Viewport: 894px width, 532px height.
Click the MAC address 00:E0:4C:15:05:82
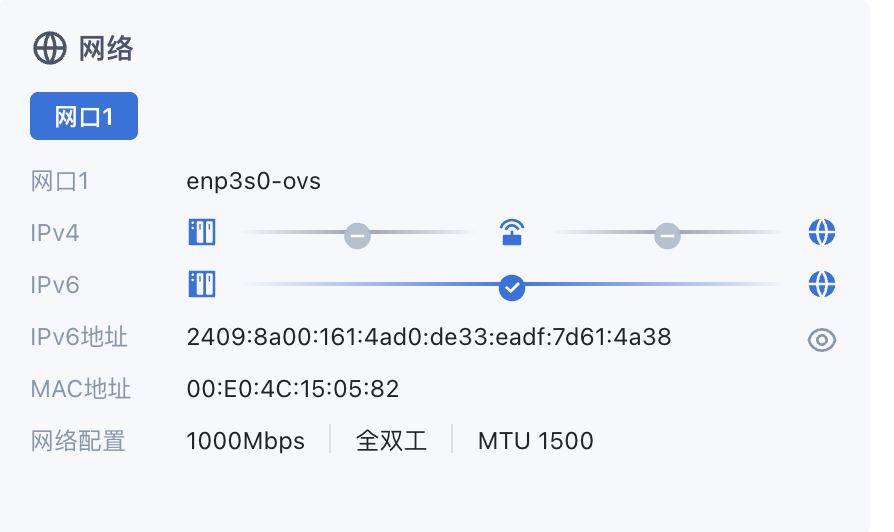click(x=293, y=389)
